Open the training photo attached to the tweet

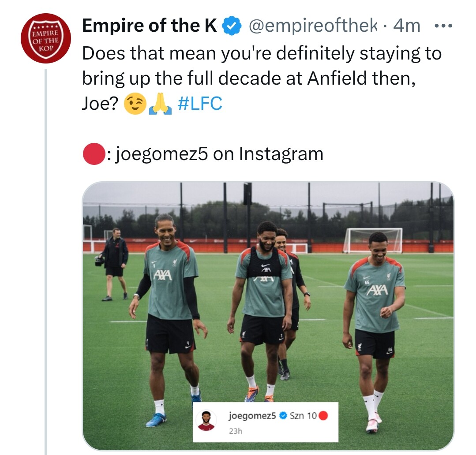click(x=268, y=291)
